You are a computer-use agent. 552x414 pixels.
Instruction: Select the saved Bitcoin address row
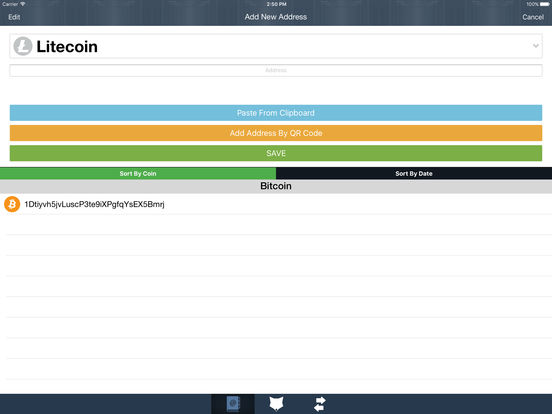tap(276, 204)
